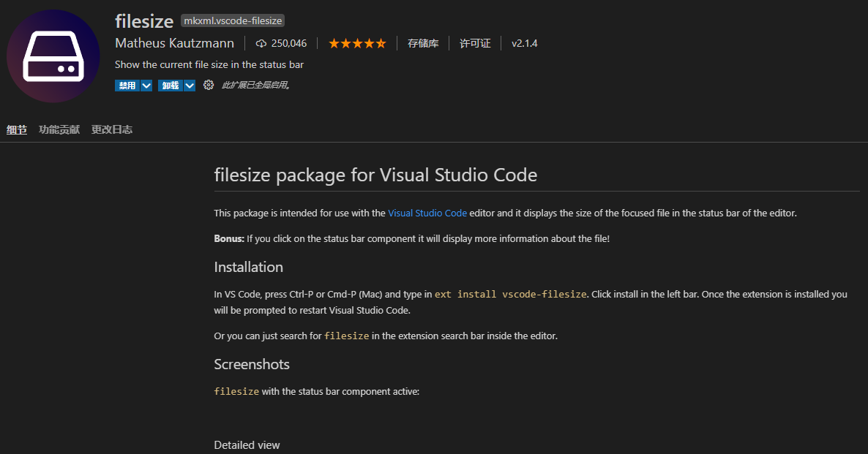868x454 pixels.
Task: Open the 存储库 repository link
Action: click(423, 43)
